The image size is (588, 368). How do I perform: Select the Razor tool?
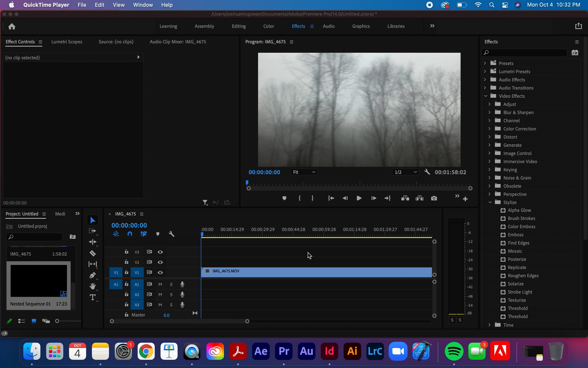click(x=93, y=253)
